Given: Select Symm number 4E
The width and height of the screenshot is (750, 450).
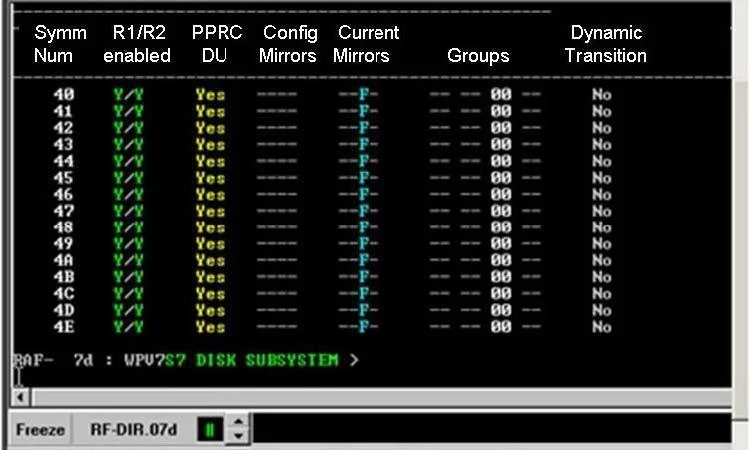Looking at the screenshot, I should (x=64, y=327).
